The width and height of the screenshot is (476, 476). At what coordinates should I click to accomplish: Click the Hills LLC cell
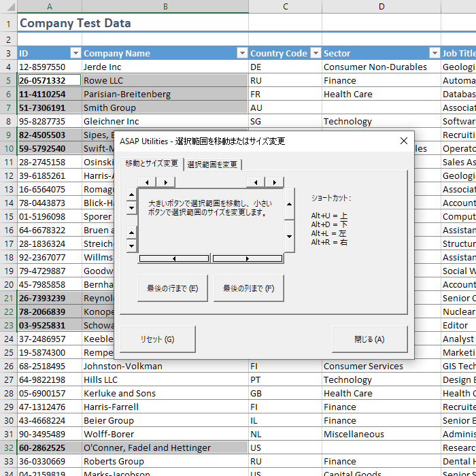(165, 379)
